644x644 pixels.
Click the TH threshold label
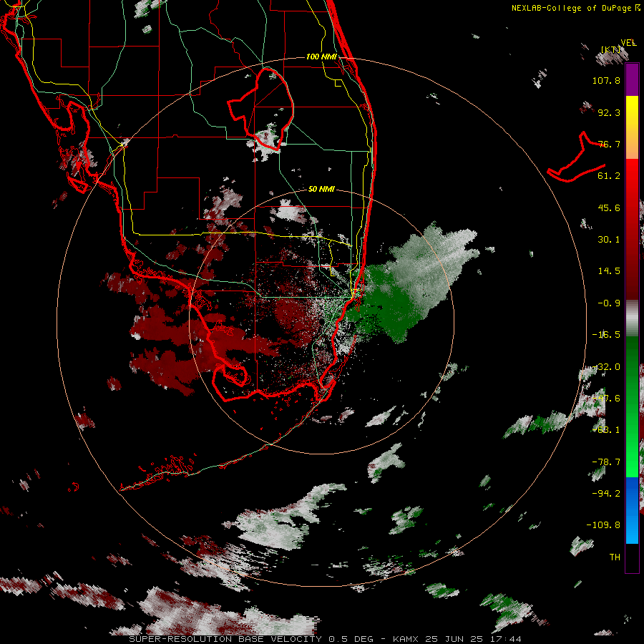pos(615,557)
